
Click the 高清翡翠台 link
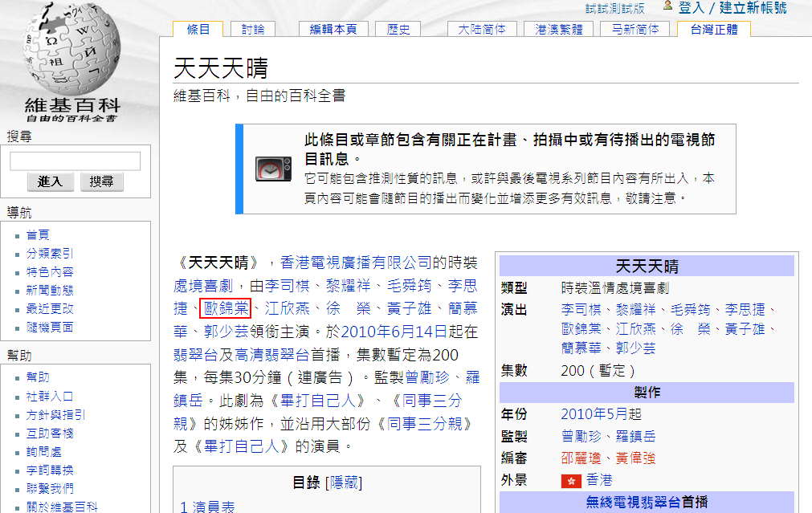(272, 355)
